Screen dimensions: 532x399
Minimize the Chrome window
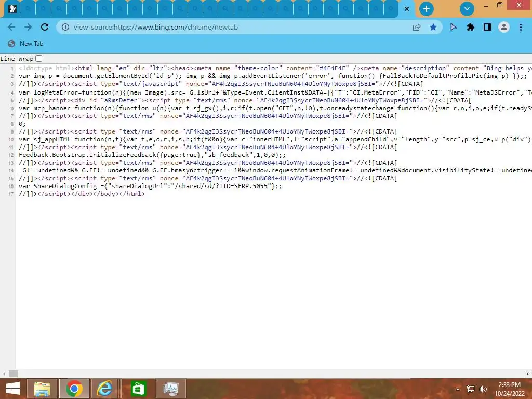[x=486, y=5]
